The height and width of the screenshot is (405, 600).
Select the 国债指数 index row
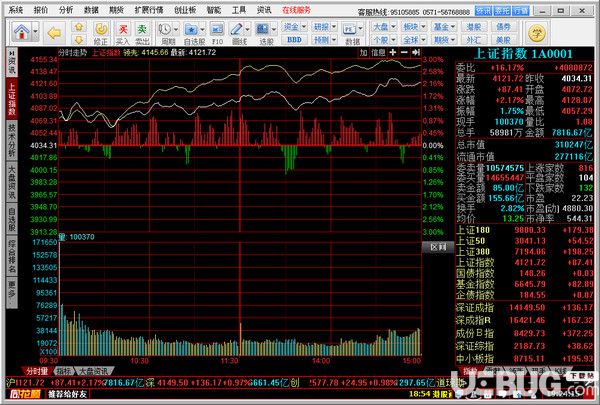click(x=524, y=273)
